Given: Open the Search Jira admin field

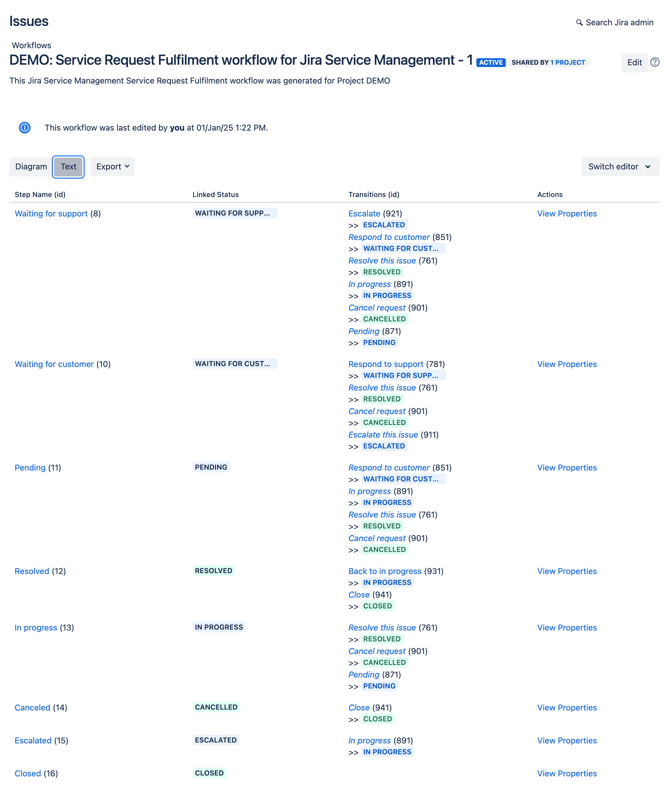Looking at the screenshot, I should tap(615, 23).
